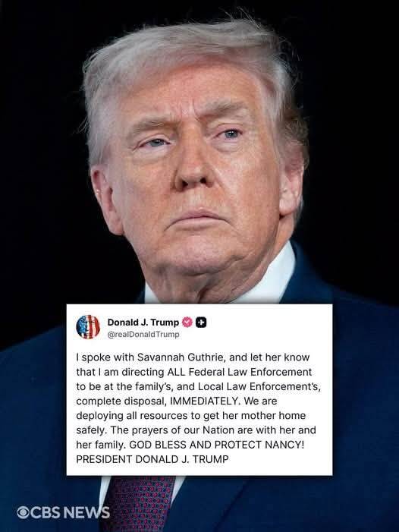Click the CBS eye logo icon
This screenshot has width=399, height=532.
point(23,512)
